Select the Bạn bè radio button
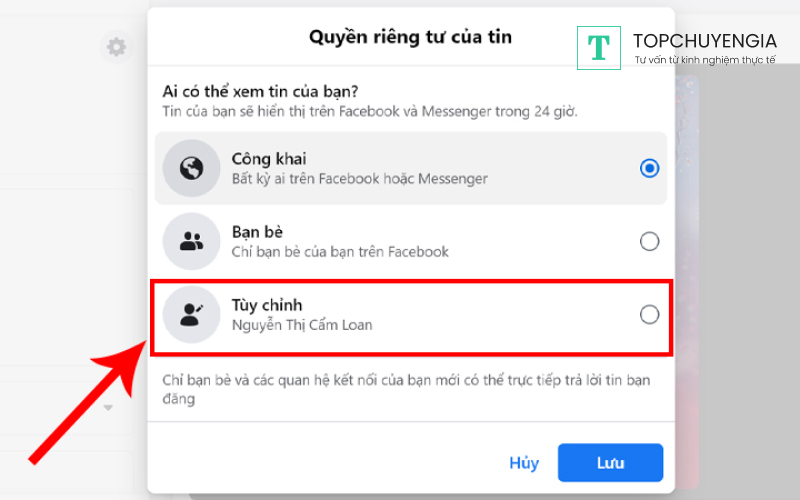800x500 pixels. 649,241
